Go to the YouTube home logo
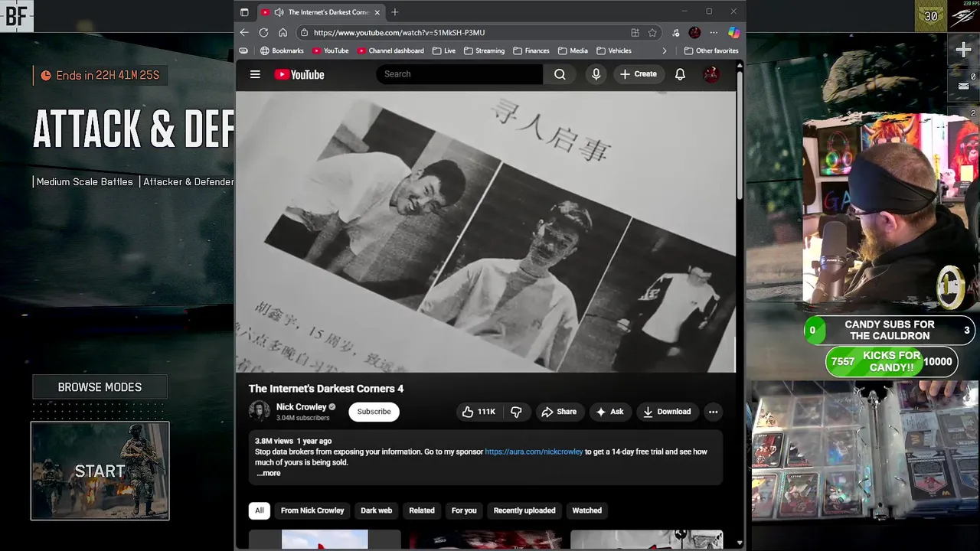The height and width of the screenshot is (551, 980). (299, 74)
